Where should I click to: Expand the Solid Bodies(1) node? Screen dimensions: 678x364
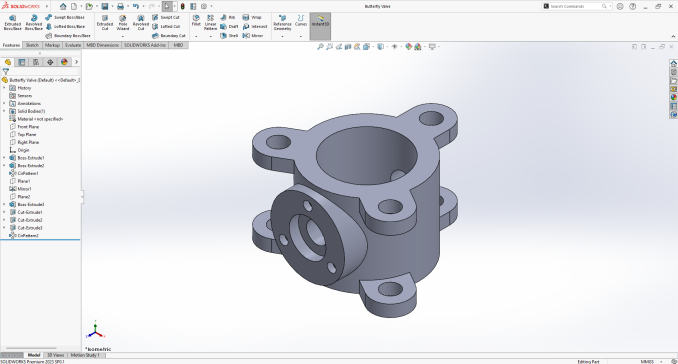click(x=4, y=111)
